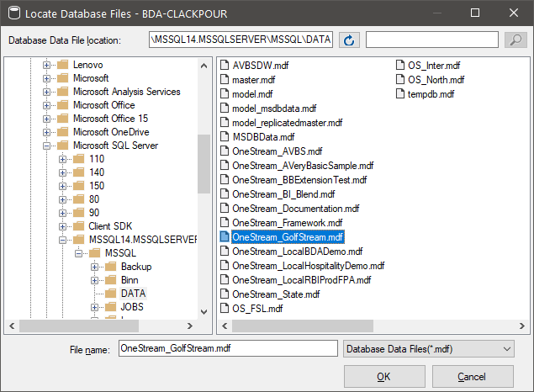This screenshot has width=534, height=392.
Task: Click the refresh icon beside the location path
Action: coord(349,40)
